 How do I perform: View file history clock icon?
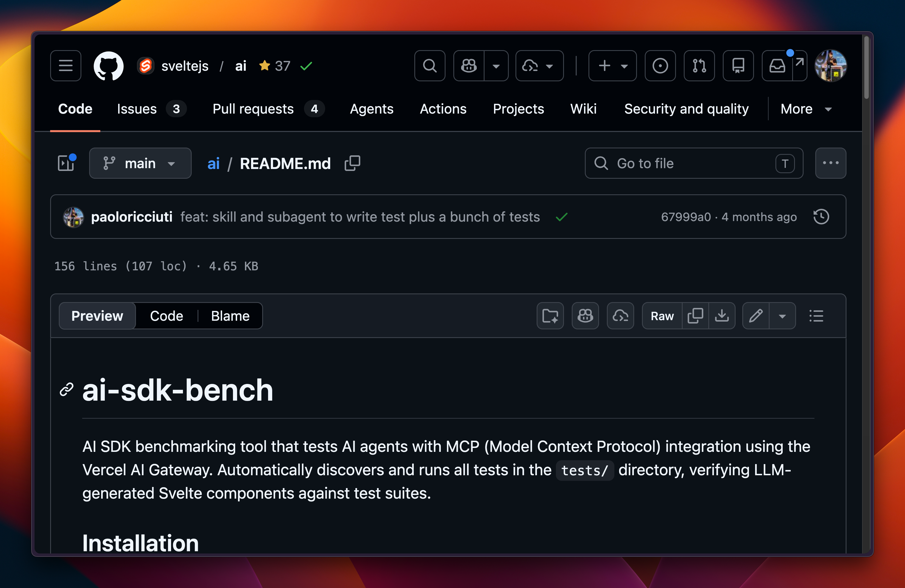pos(821,217)
